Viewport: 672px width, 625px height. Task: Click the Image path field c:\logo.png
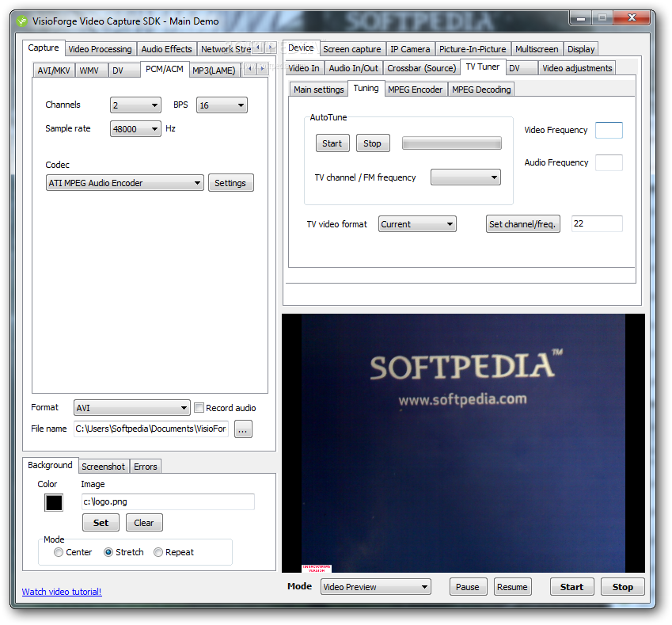[168, 501]
